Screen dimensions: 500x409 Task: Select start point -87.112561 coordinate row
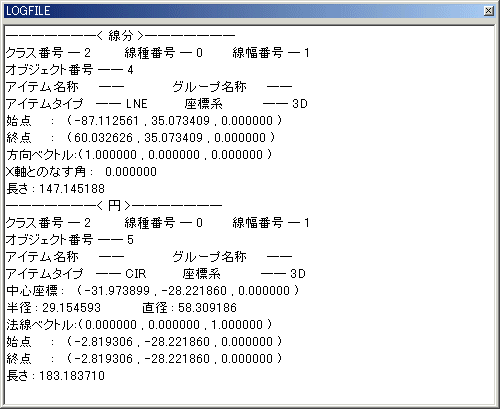click(x=144, y=121)
